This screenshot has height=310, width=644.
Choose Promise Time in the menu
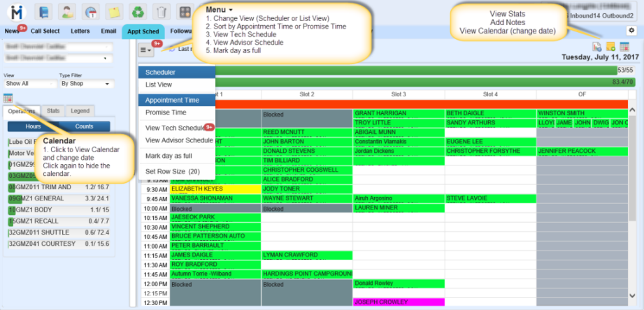(166, 112)
